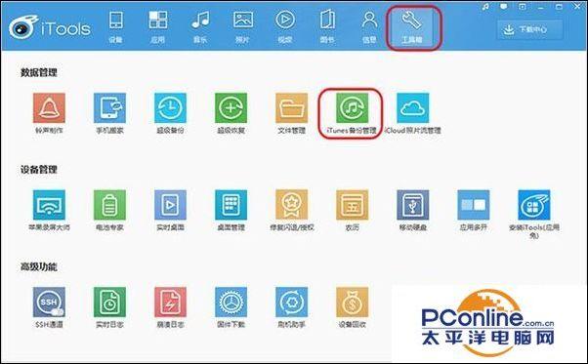The height and width of the screenshot is (364, 588).
Task: Open 桌面管理 desktop manager grid icon
Action: 231,205
